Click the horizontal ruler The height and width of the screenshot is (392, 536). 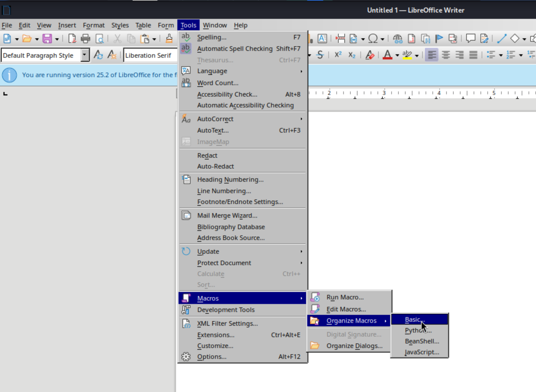click(x=422, y=93)
